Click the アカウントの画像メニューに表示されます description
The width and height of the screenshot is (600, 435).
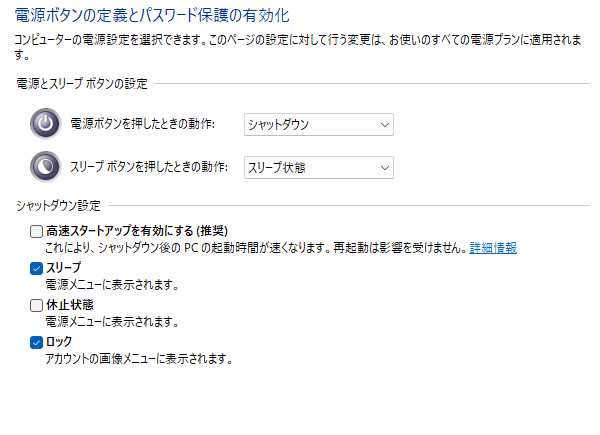138,358
